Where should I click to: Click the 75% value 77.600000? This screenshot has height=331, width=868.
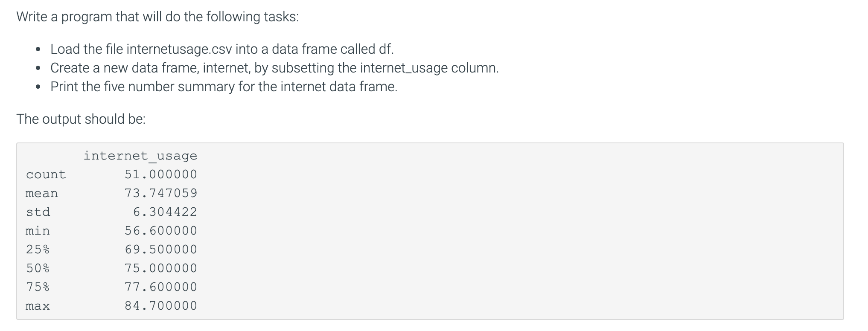(161, 287)
